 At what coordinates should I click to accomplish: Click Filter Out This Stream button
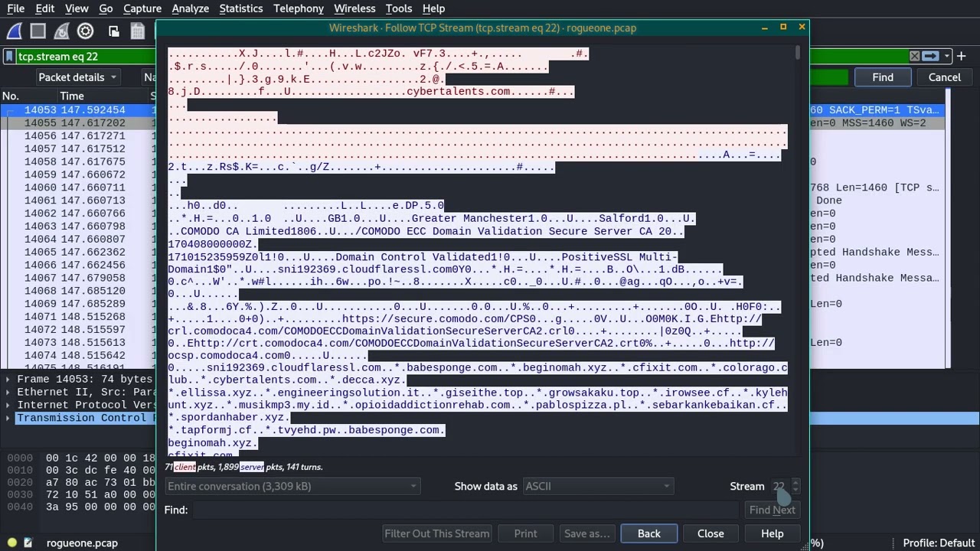point(437,533)
